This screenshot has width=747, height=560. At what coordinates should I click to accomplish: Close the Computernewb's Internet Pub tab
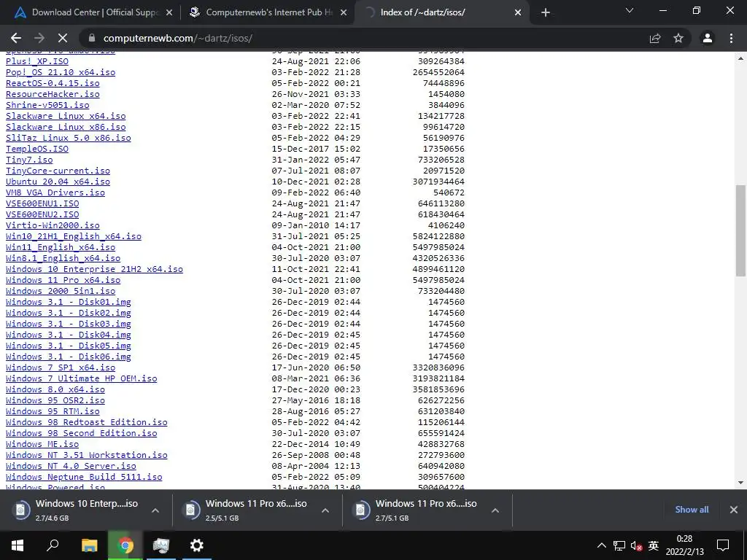point(344,13)
